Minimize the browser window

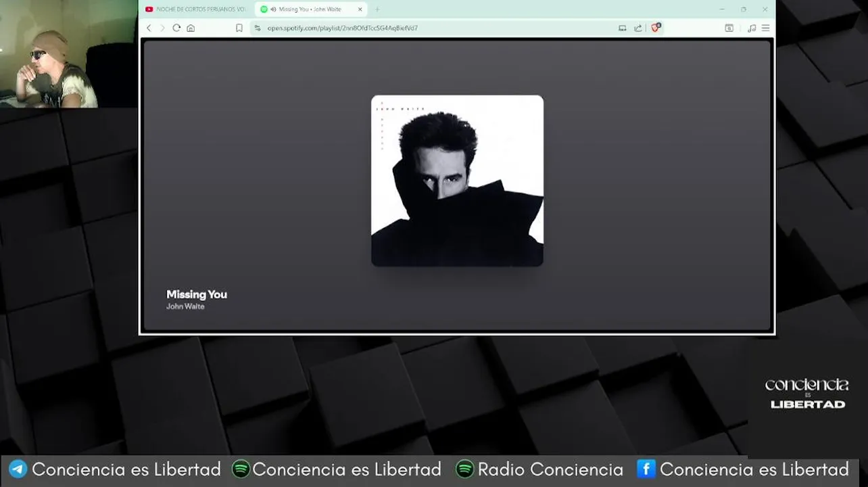coord(722,9)
